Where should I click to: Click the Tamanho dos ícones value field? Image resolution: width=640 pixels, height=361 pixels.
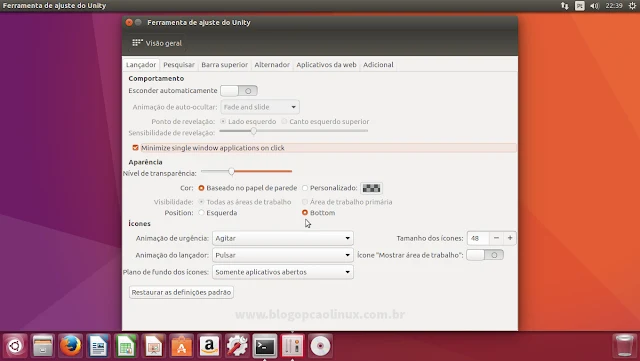click(x=478, y=238)
